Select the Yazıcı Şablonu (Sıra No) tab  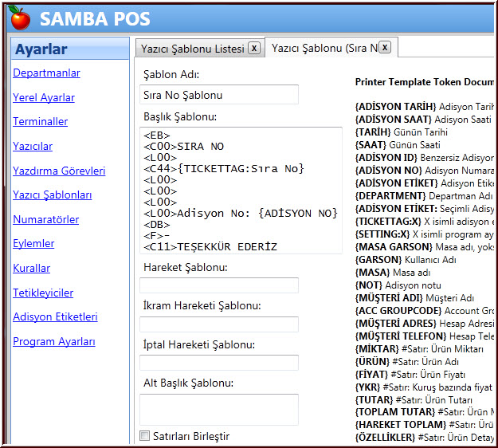(x=324, y=48)
